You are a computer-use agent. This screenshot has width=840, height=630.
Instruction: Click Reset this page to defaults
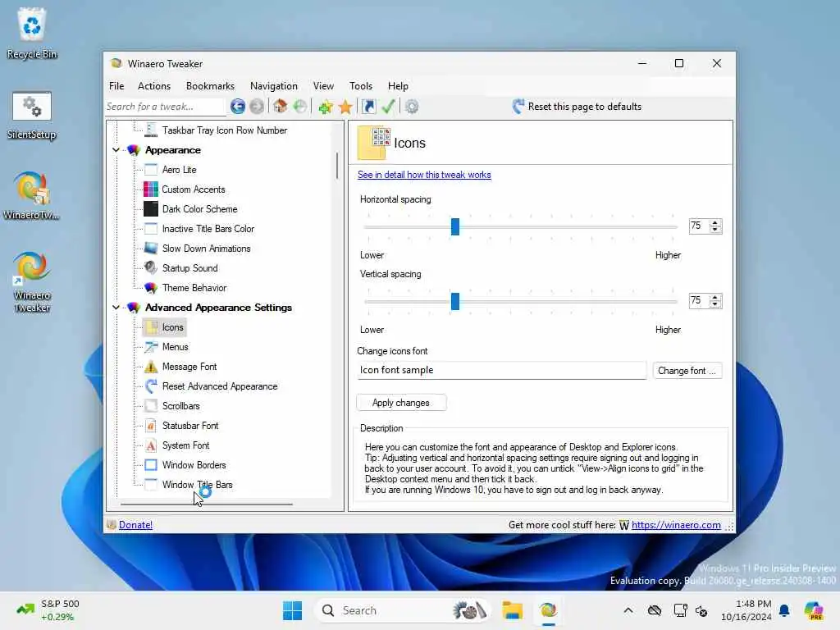[x=577, y=107]
